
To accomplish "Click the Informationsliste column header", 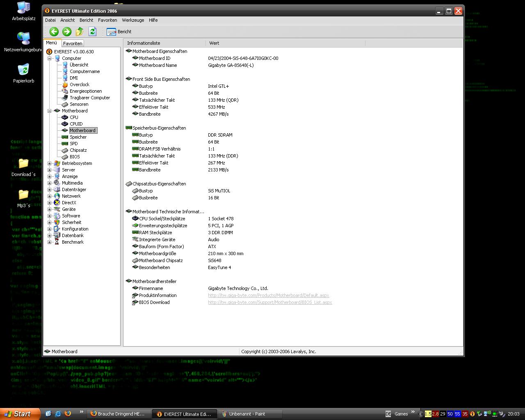I will point(164,43).
